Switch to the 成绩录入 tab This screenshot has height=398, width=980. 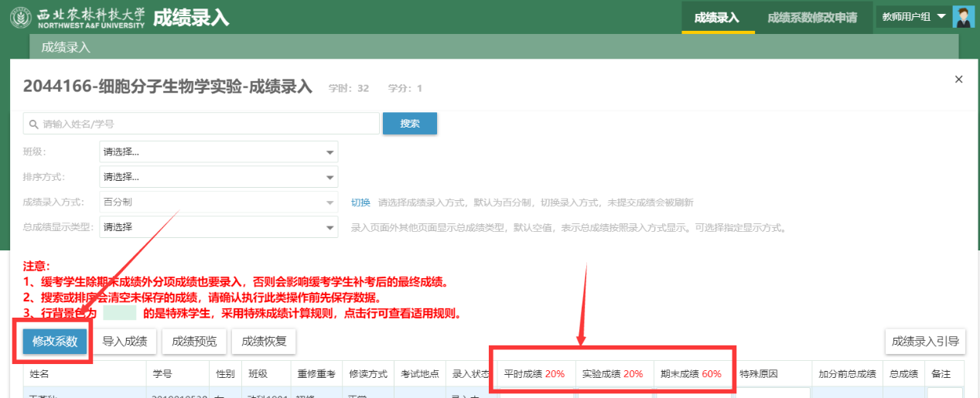click(x=717, y=18)
